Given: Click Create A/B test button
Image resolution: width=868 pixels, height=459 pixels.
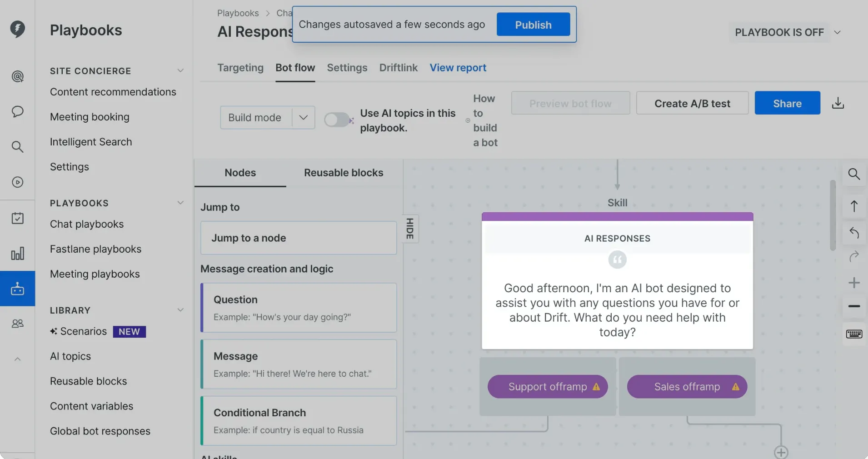Looking at the screenshot, I should coord(692,104).
